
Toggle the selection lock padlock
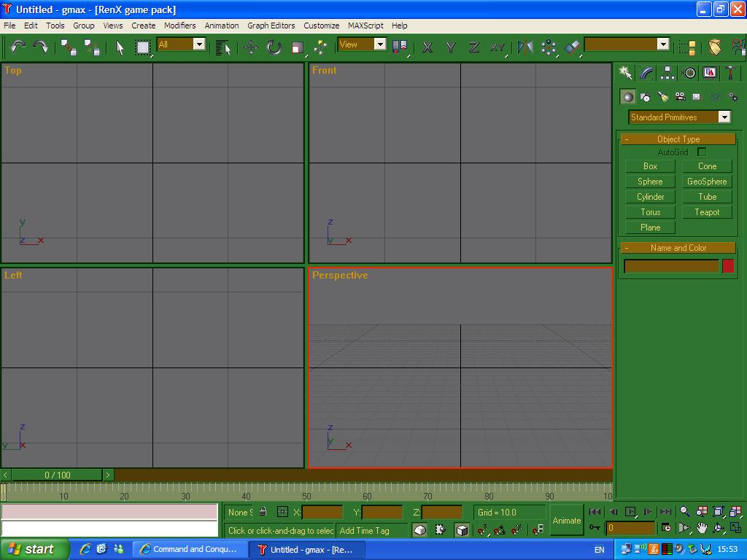pyautogui.click(x=263, y=513)
